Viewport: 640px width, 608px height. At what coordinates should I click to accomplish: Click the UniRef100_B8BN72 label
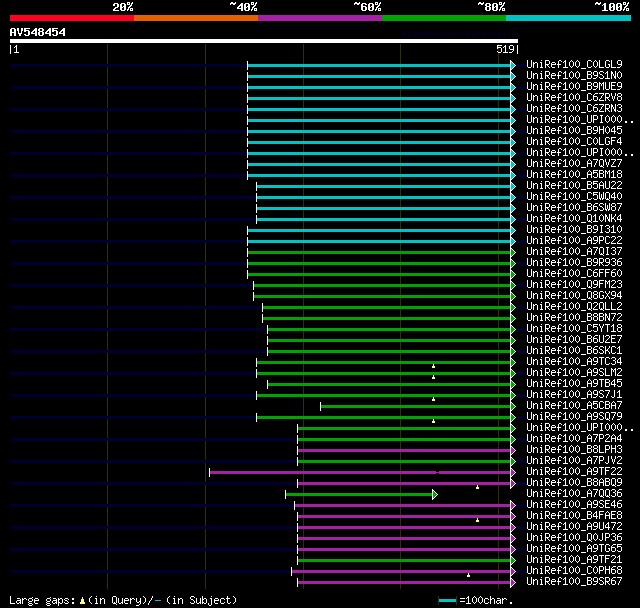coord(574,318)
